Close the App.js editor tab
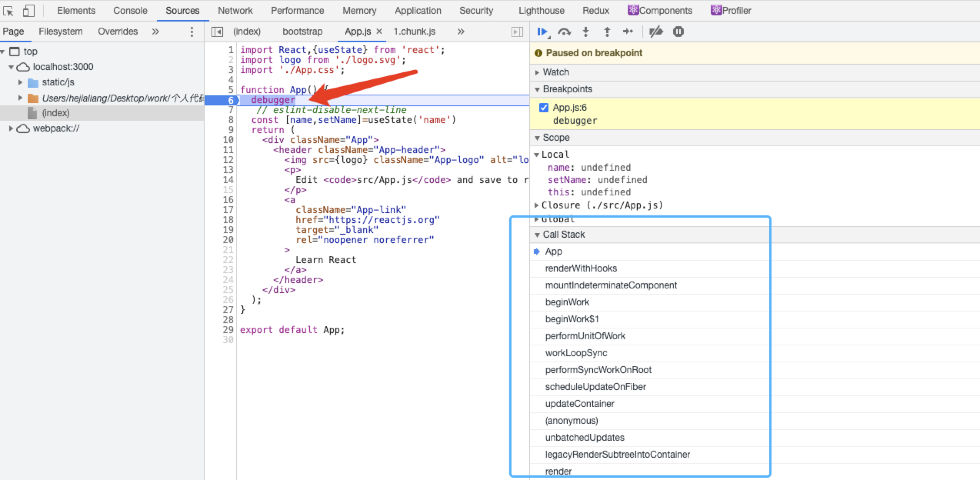Image resolution: width=980 pixels, height=480 pixels. pos(379,32)
